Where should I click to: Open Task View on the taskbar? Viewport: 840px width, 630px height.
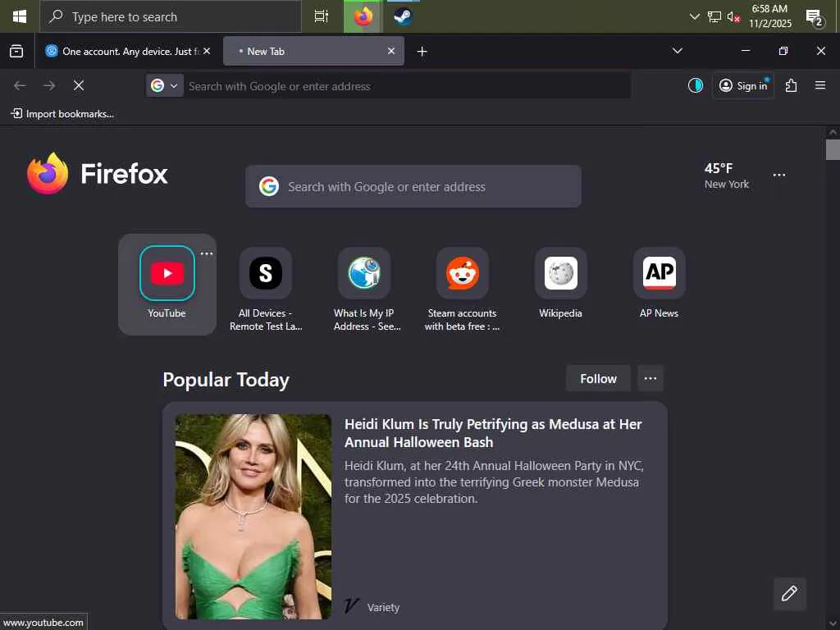tap(322, 16)
